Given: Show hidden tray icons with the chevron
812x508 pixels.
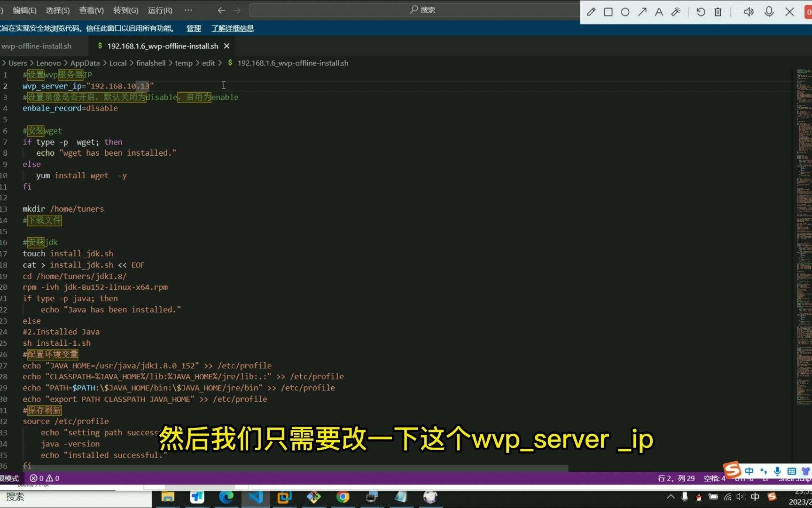Looking at the screenshot, I should (671, 497).
